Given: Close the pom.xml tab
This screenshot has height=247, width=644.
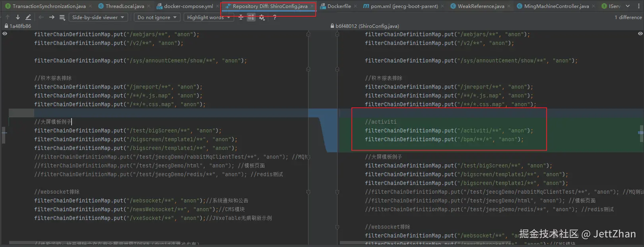Looking at the screenshot, I should 442,6.
